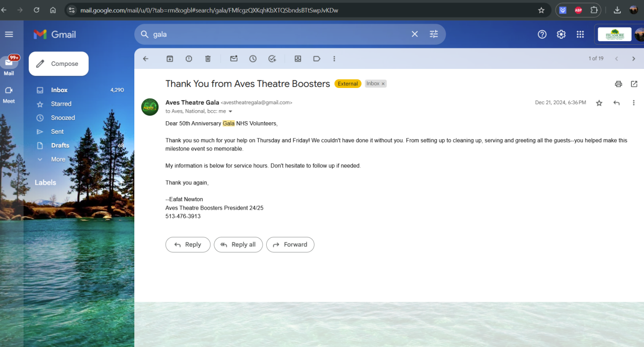The width and height of the screenshot is (644, 347).
Task: Move email to another folder icon
Action: click(x=298, y=59)
